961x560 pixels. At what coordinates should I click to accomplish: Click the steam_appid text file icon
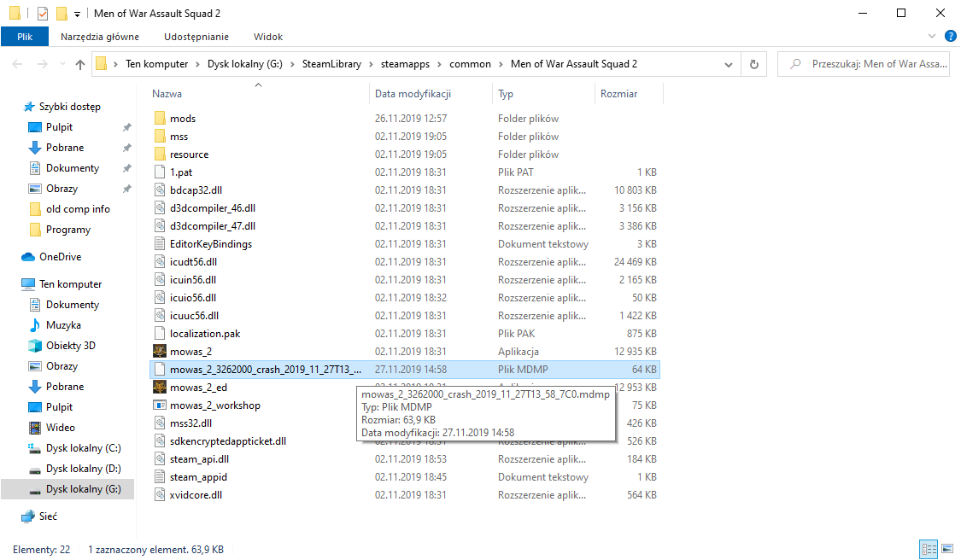(160, 476)
